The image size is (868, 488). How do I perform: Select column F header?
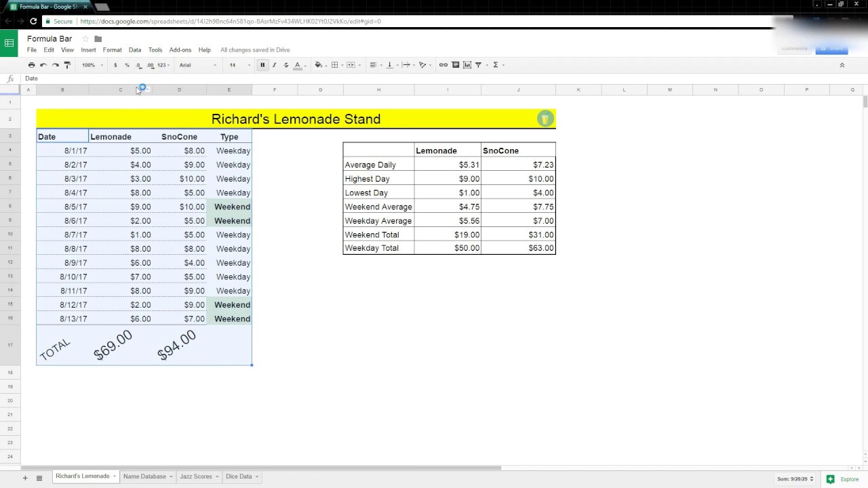(x=275, y=89)
